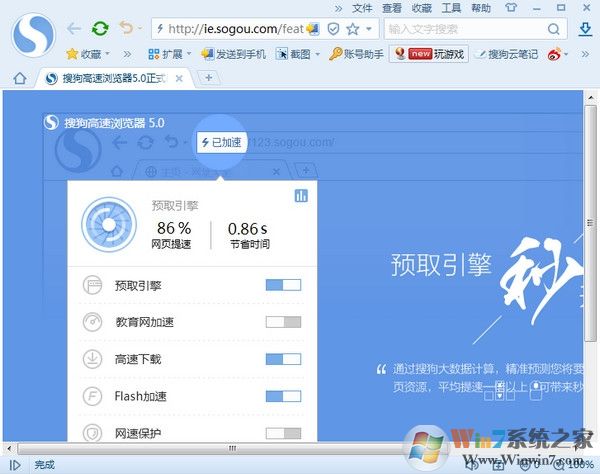
Task: Go back with the back arrow
Action: click(73, 29)
